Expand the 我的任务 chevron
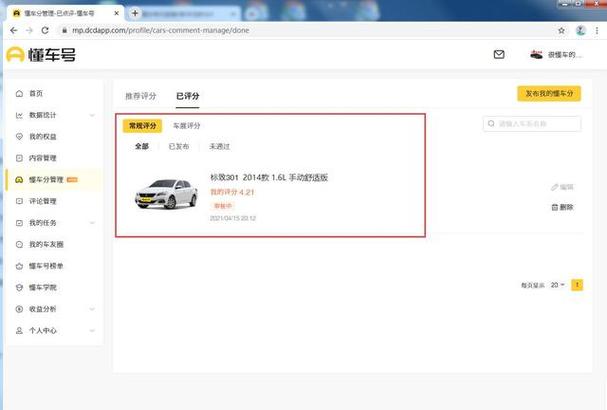 tap(92, 223)
